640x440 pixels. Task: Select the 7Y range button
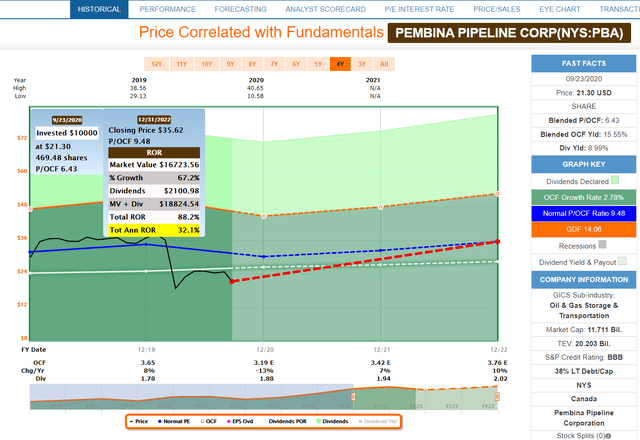(x=274, y=64)
